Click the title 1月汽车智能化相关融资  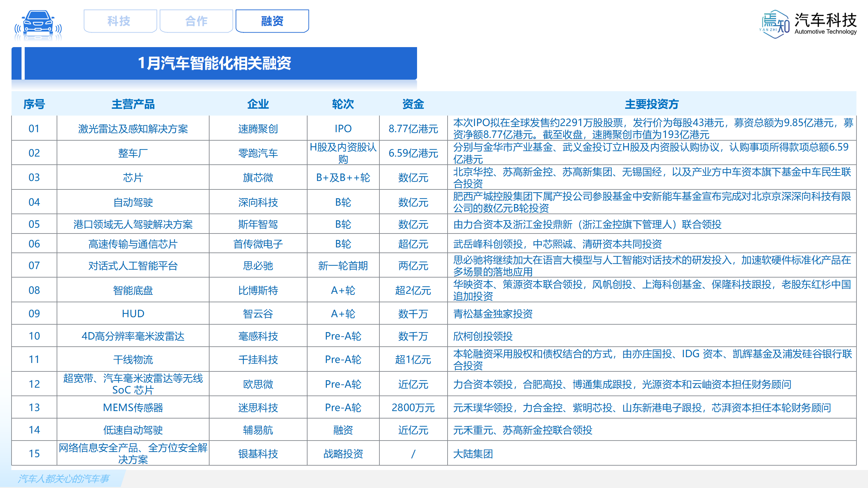[214, 63]
